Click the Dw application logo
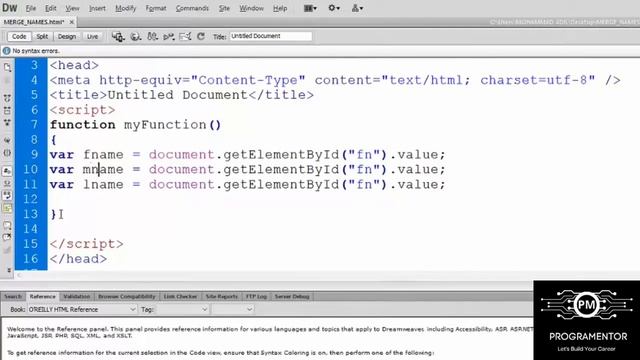Image resolution: width=640 pixels, height=360 pixels. (10, 8)
